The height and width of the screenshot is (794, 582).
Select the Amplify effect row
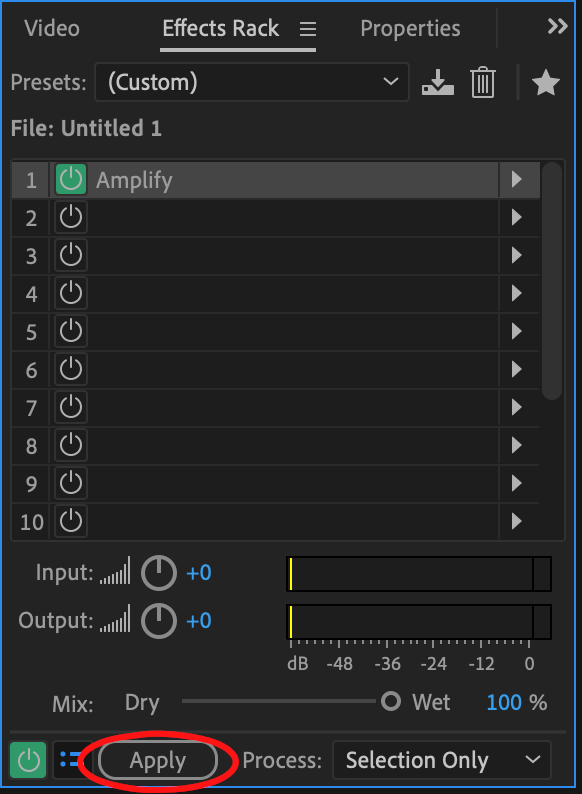(x=276, y=180)
